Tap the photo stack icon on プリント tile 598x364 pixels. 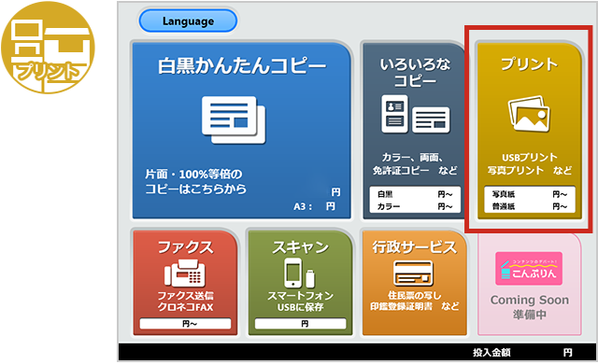click(x=529, y=114)
